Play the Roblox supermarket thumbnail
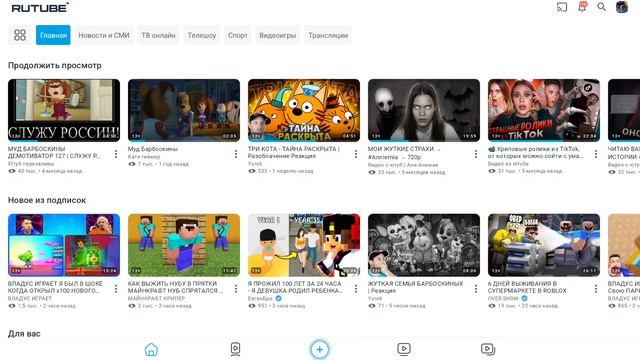Image resolution: width=640 pixels, height=360 pixels. coord(544,245)
